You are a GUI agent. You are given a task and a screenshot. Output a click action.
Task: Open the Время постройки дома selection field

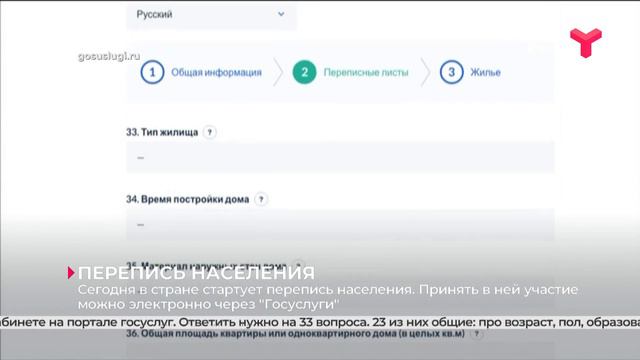point(340,225)
